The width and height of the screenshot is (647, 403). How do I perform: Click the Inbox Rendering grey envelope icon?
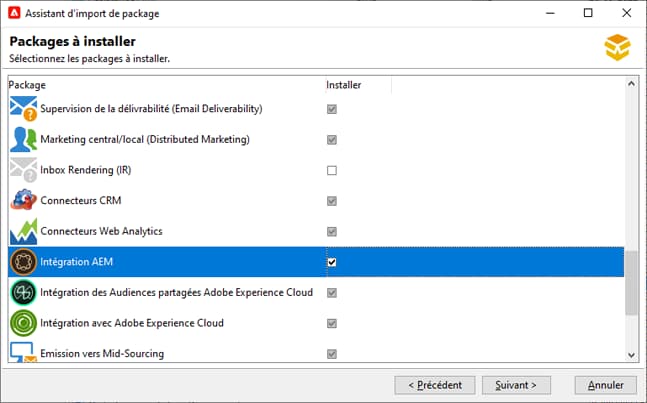24,170
